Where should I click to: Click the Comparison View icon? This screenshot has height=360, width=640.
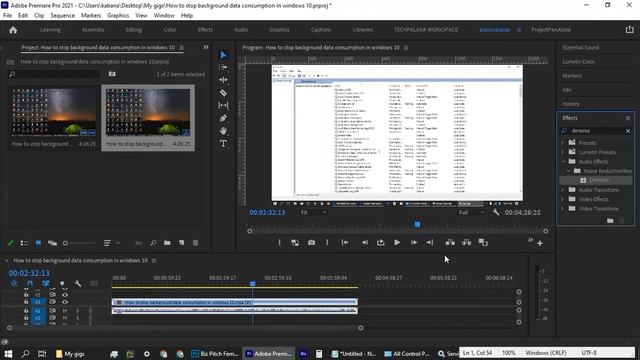[483, 242]
